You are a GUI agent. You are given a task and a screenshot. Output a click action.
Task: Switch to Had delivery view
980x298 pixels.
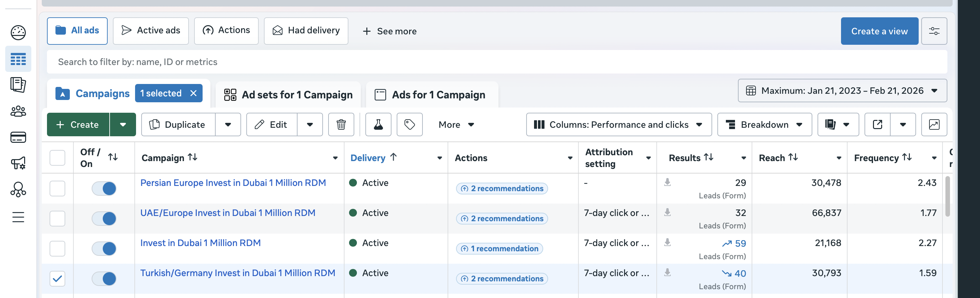click(x=306, y=30)
